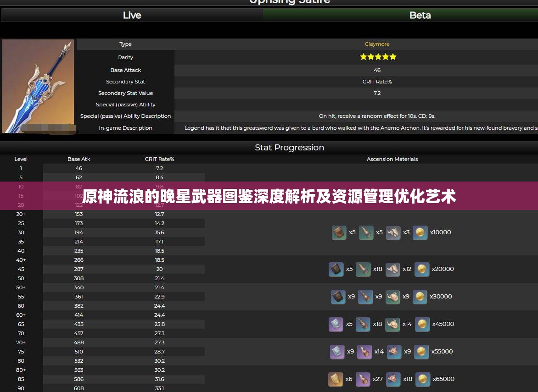The width and height of the screenshot is (538, 392).
Task: Click the CRIT Rate% column header
Action: click(x=160, y=160)
